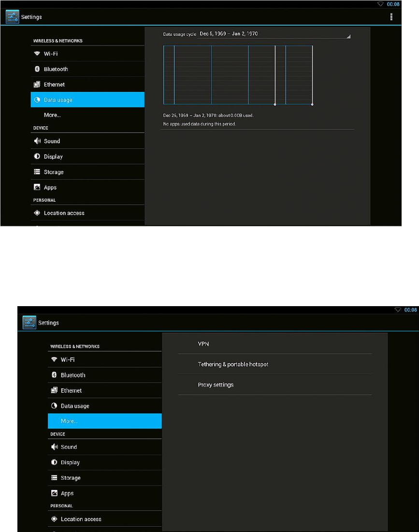Click Display brightness icon in bottom screen
419x532 pixels.
[x=54, y=462]
